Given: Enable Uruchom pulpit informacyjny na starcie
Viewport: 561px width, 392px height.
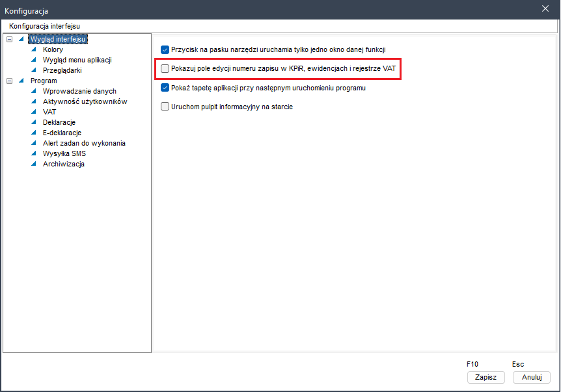Looking at the screenshot, I should [165, 107].
